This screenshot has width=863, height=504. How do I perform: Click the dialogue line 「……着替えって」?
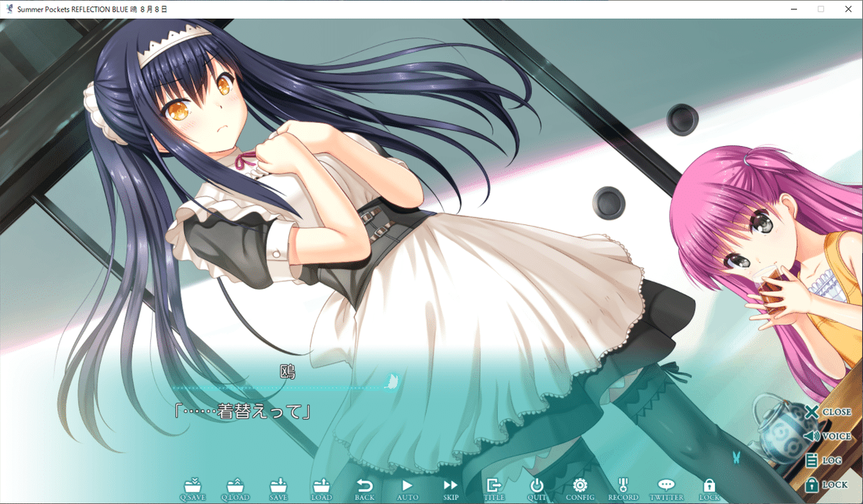click(242, 412)
